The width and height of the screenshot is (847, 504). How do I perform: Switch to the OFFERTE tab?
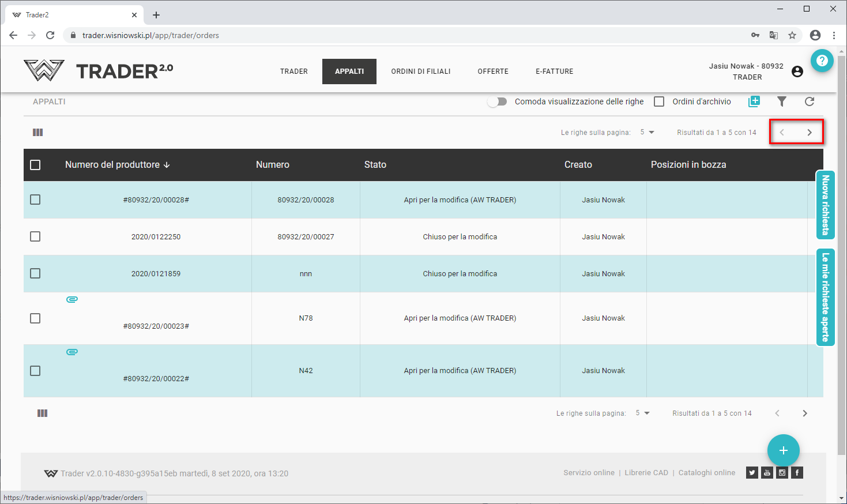[493, 72]
